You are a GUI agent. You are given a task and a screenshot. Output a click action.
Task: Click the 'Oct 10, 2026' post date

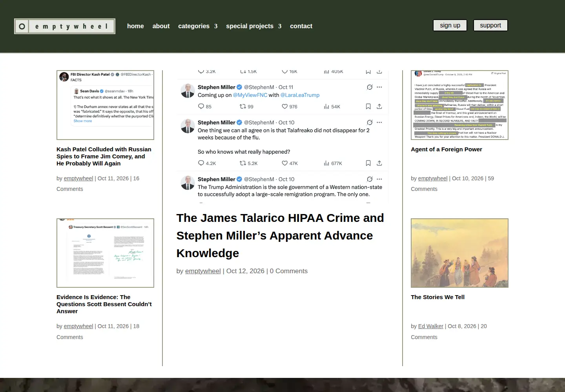[468, 178]
